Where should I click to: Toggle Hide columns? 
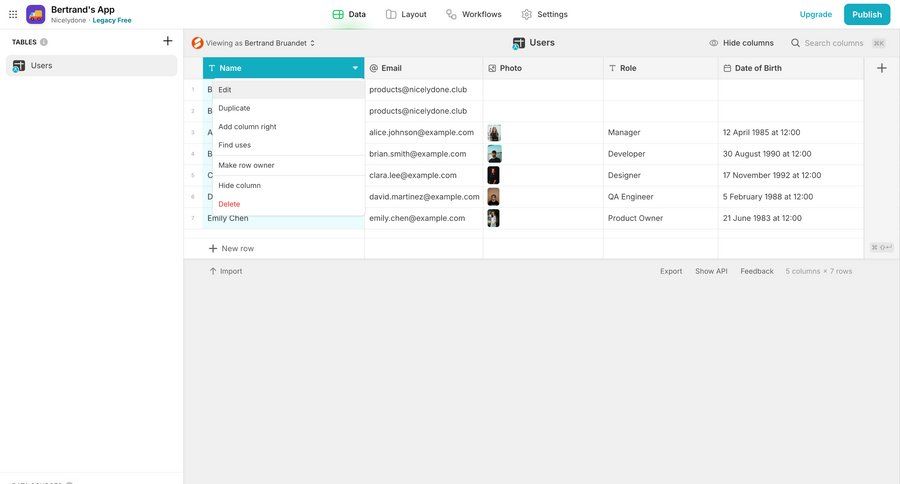741,43
